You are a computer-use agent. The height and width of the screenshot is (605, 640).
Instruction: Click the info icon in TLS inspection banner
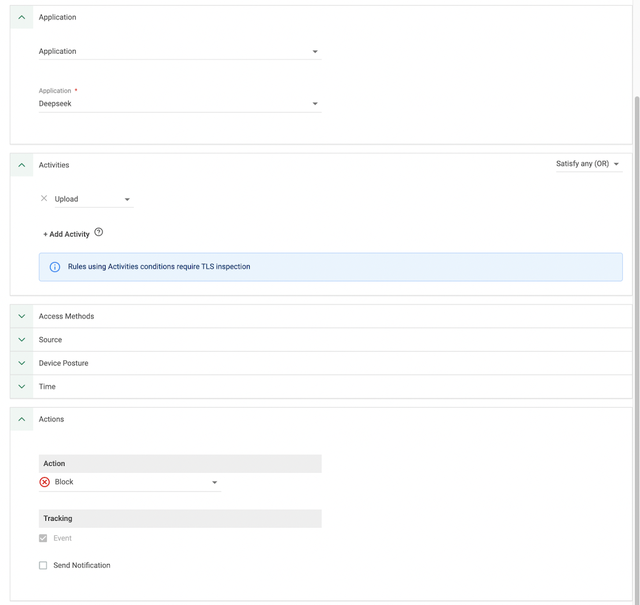[55, 267]
